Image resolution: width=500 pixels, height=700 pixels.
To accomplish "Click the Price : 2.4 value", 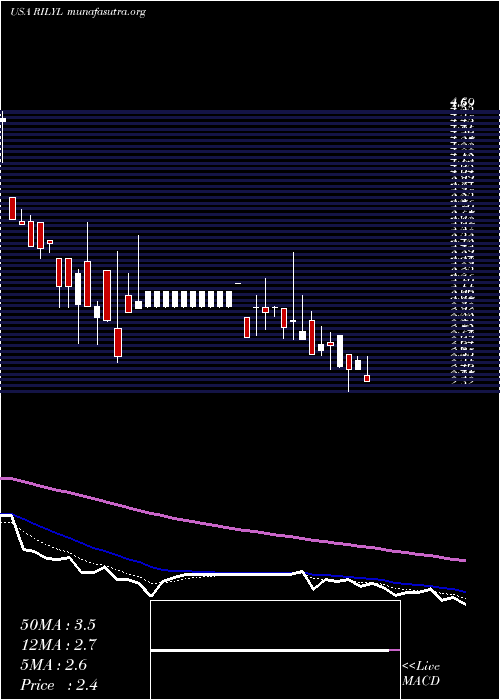I will click(x=59, y=685).
